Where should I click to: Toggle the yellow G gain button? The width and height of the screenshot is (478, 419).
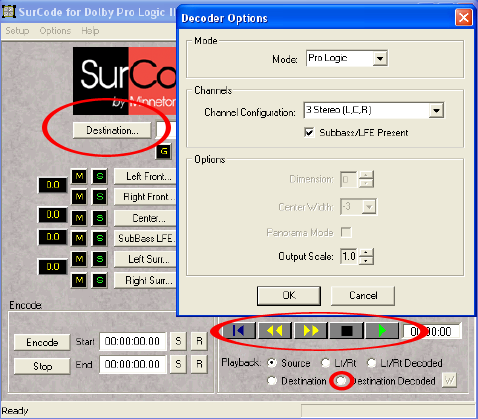point(164,152)
